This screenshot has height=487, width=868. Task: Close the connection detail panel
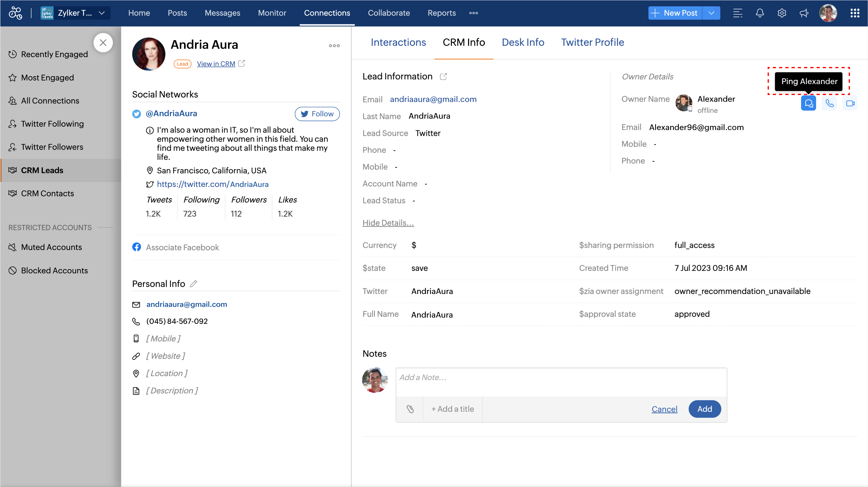pos(103,43)
